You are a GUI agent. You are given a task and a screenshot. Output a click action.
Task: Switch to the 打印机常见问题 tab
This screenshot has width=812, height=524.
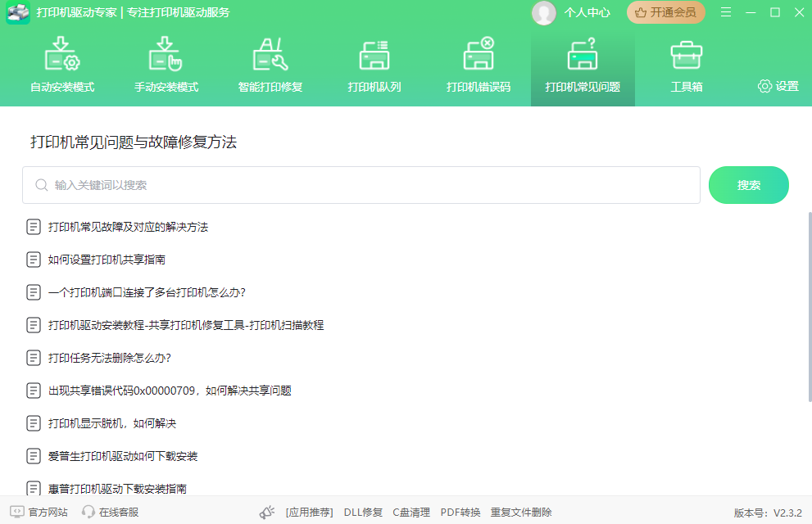point(583,67)
